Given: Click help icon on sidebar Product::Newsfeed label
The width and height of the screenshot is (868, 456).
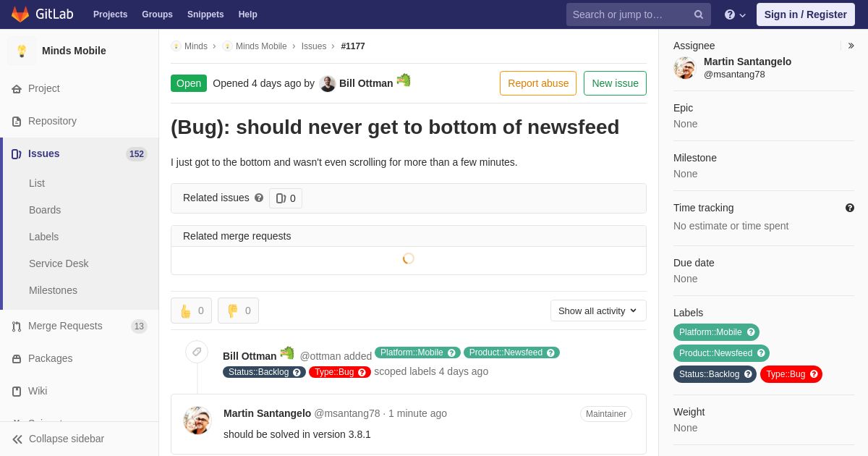Looking at the screenshot, I should [x=761, y=353].
